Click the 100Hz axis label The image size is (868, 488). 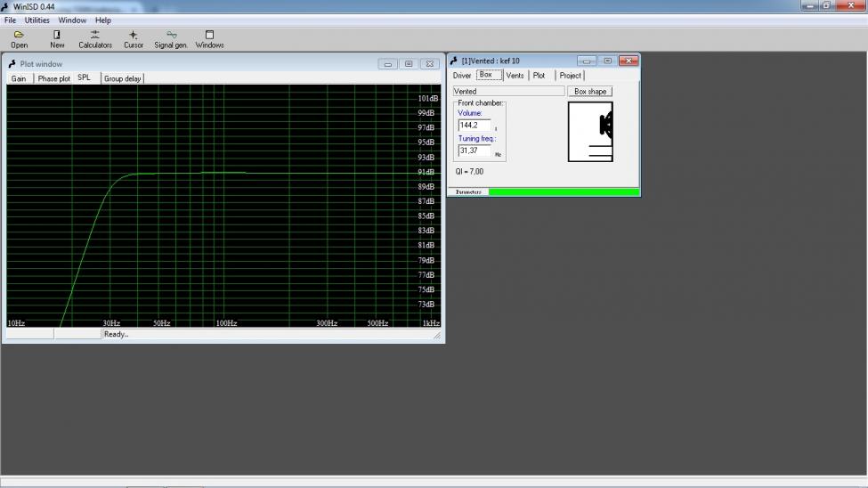tap(226, 323)
